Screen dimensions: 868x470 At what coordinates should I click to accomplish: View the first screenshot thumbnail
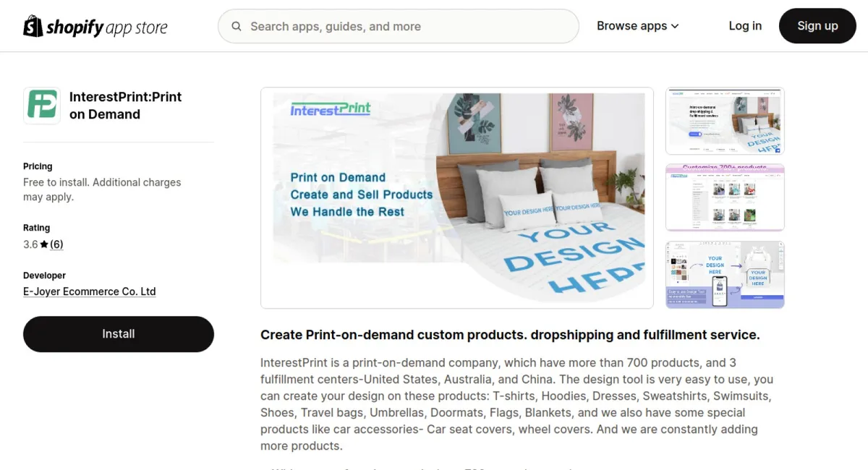click(x=725, y=121)
